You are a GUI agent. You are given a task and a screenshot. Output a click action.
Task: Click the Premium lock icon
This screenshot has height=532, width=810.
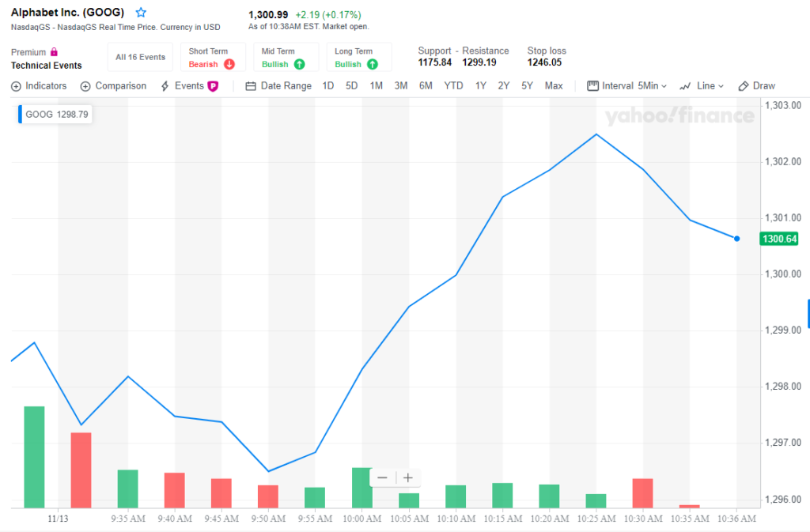coord(54,52)
